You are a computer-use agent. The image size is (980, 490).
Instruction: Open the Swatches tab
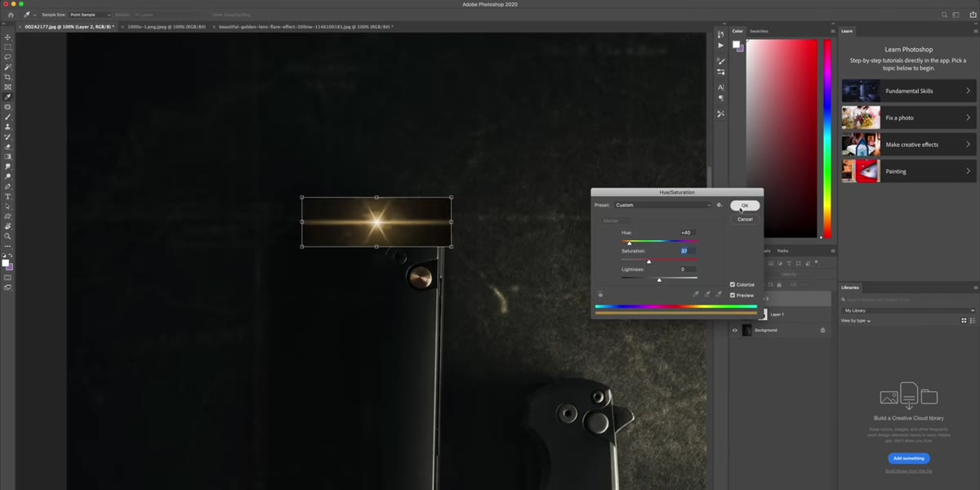coord(759,31)
